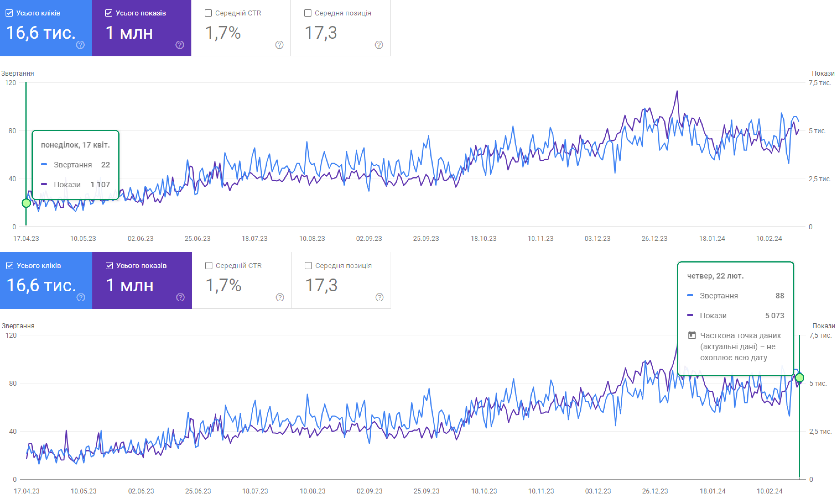Click the 25.09.23 date label on top chart

coord(426,238)
